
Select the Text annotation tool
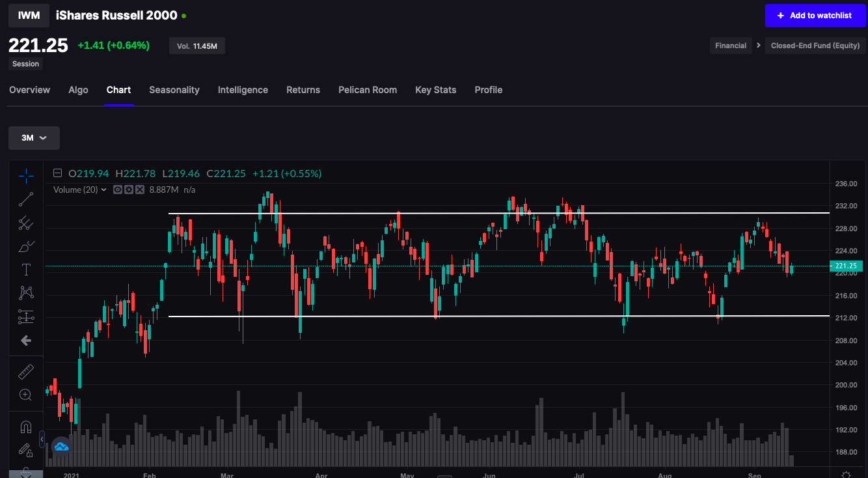tap(26, 270)
